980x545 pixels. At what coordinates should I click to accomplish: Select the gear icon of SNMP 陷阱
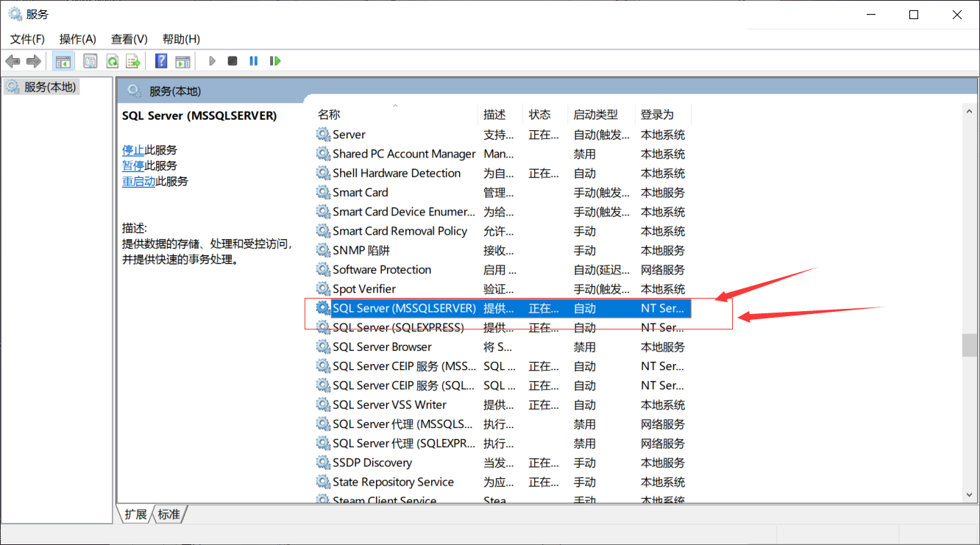(323, 250)
